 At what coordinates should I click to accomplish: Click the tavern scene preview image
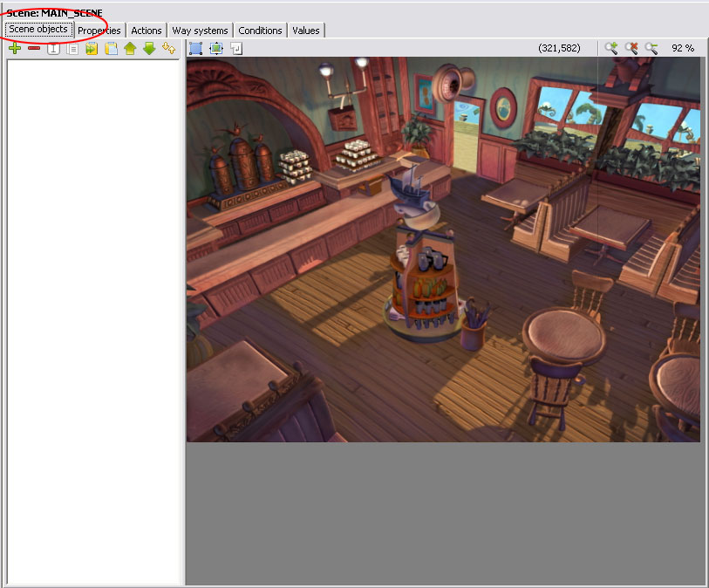click(x=443, y=250)
